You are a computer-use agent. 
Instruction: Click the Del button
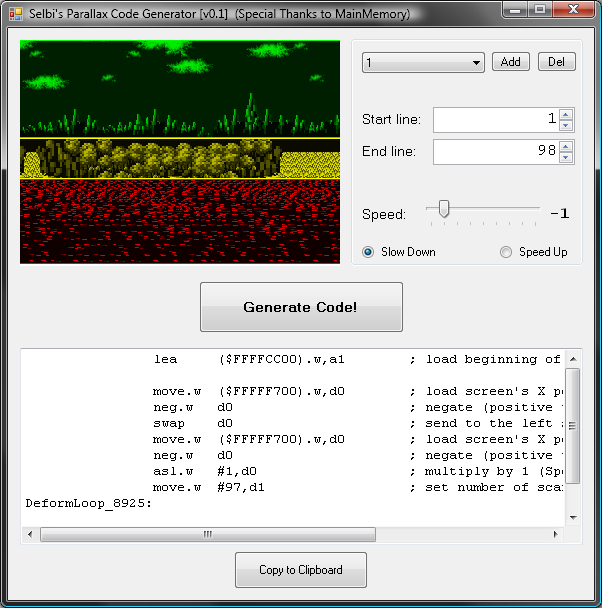tap(556, 62)
